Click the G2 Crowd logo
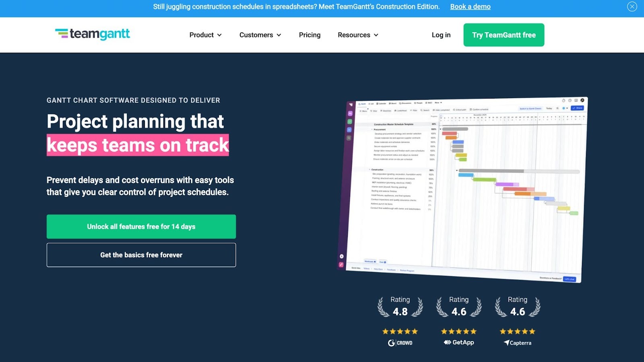Screen dimensions: 644x362 pyautogui.click(x=400, y=343)
